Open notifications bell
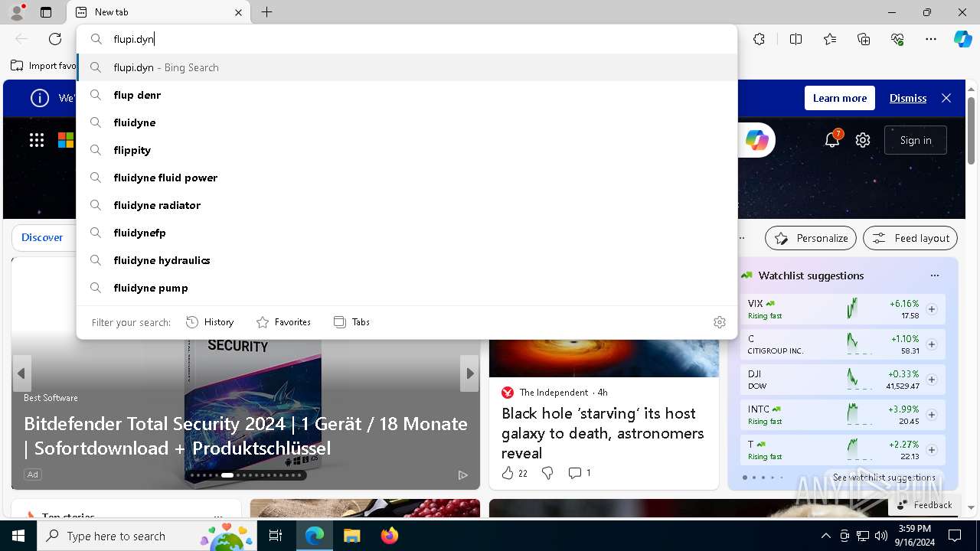The height and width of the screenshot is (551, 980). click(832, 140)
